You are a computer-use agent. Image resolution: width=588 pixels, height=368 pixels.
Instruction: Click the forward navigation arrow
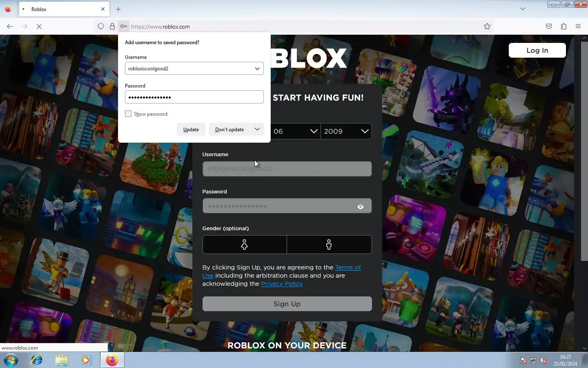(24, 27)
